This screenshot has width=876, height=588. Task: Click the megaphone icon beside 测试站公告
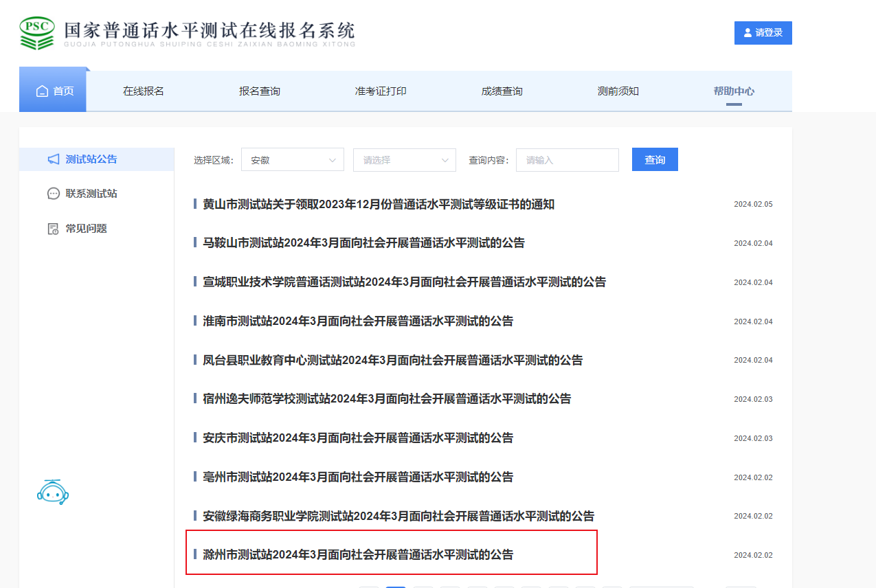pyautogui.click(x=54, y=159)
